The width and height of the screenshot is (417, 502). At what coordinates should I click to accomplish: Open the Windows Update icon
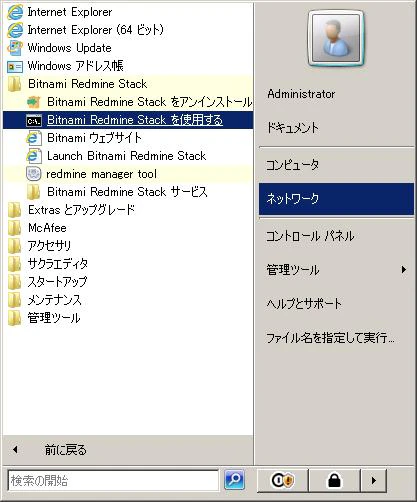(15, 48)
